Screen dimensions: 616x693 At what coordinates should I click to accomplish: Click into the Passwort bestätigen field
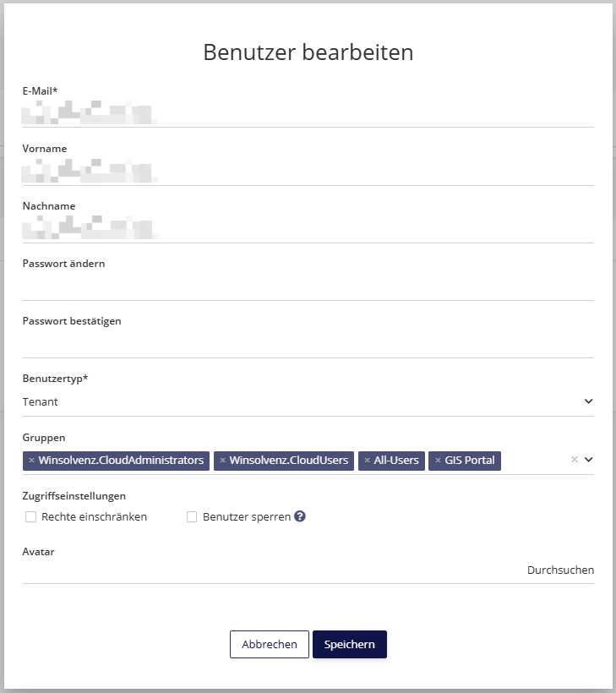308,344
